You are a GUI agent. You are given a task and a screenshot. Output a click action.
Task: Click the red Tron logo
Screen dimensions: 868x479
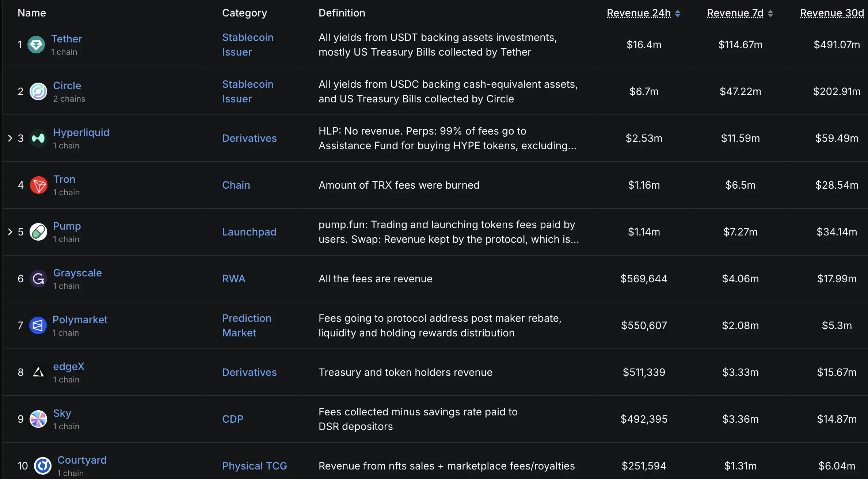click(38, 185)
